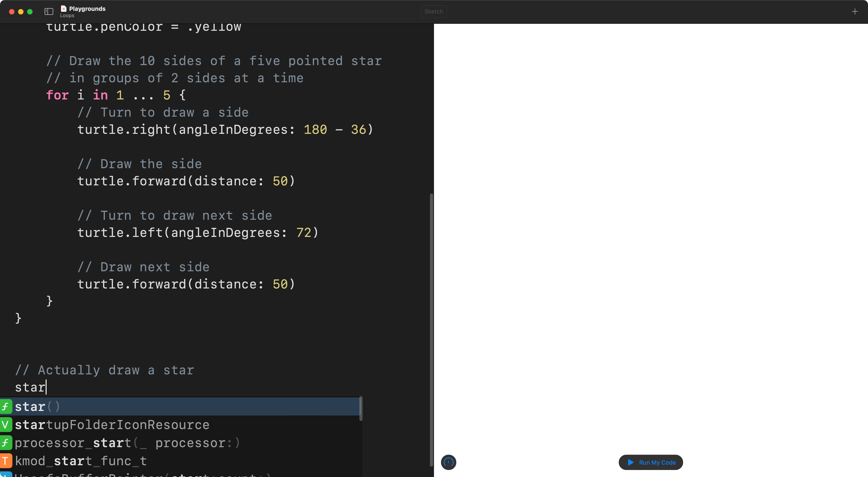Click the orange T type icon for kmod_start_func_t

(x=6, y=461)
